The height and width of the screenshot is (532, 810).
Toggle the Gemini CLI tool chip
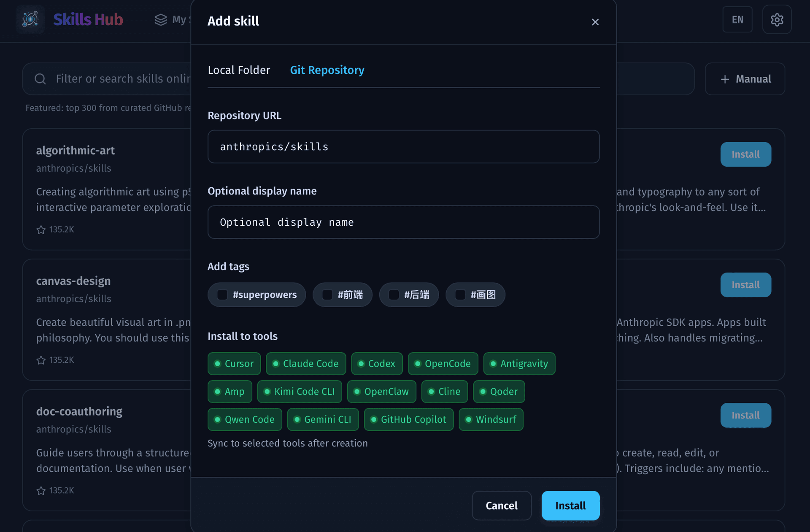[x=323, y=419]
